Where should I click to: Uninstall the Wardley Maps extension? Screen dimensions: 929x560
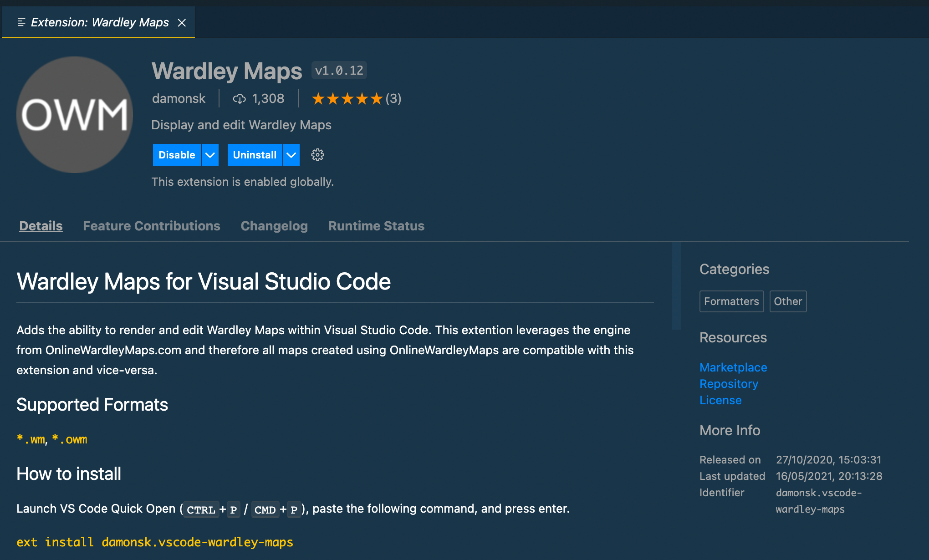[x=255, y=155]
